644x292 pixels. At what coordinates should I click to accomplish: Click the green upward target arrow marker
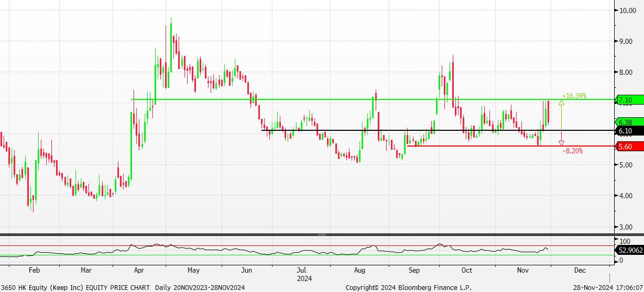(x=561, y=103)
